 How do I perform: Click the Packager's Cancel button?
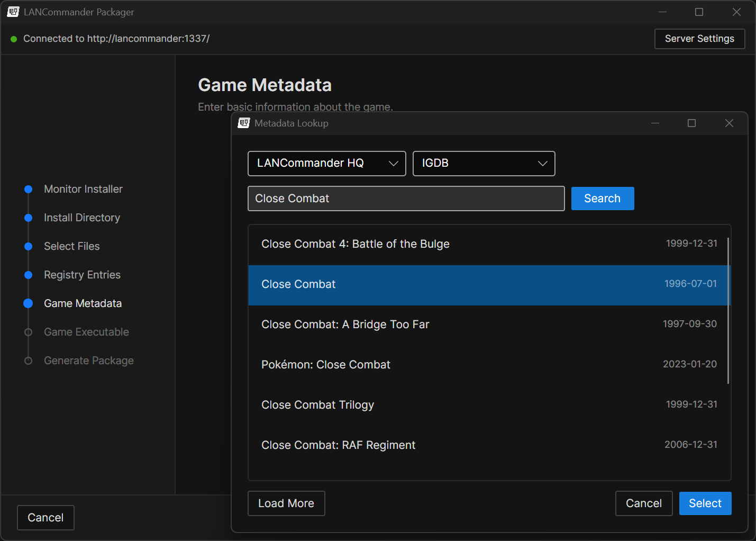[x=45, y=518]
